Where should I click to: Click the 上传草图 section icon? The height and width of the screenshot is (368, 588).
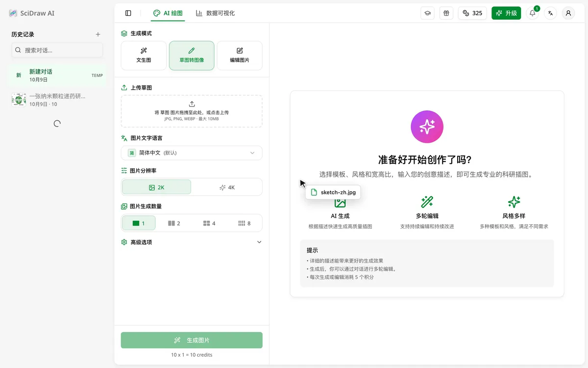click(x=124, y=87)
